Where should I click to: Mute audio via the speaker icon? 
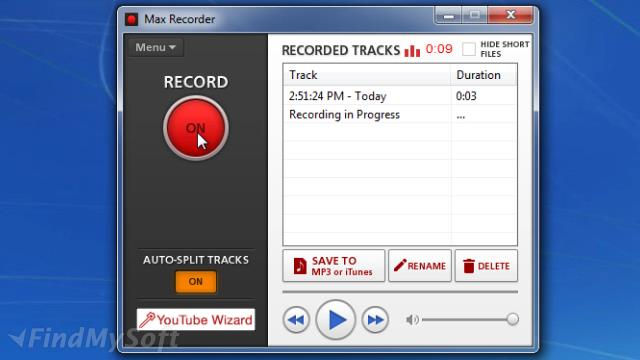(x=412, y=320)
